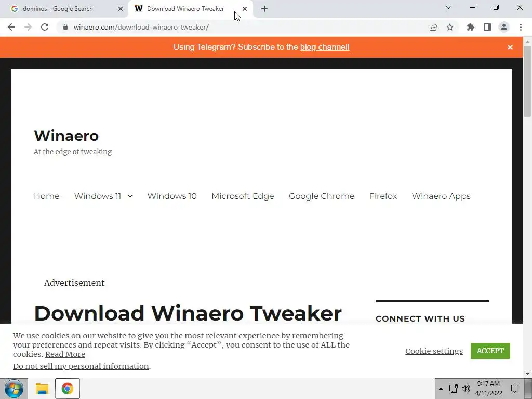Switch to dominos - Google Search tab
532x399 pixels.
point(64,9)
